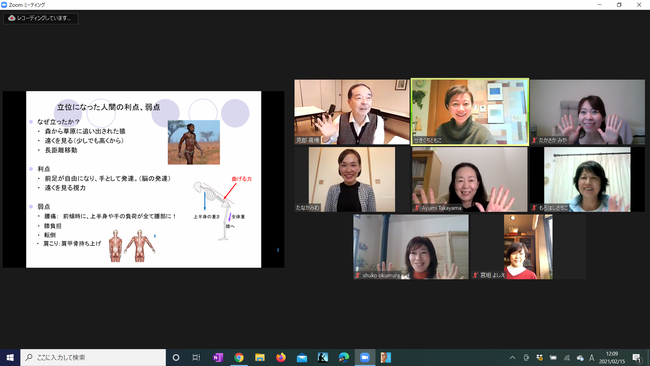Select the top-left video tile of the man
The width and height of the screenshot is (650, 366).
352,112
